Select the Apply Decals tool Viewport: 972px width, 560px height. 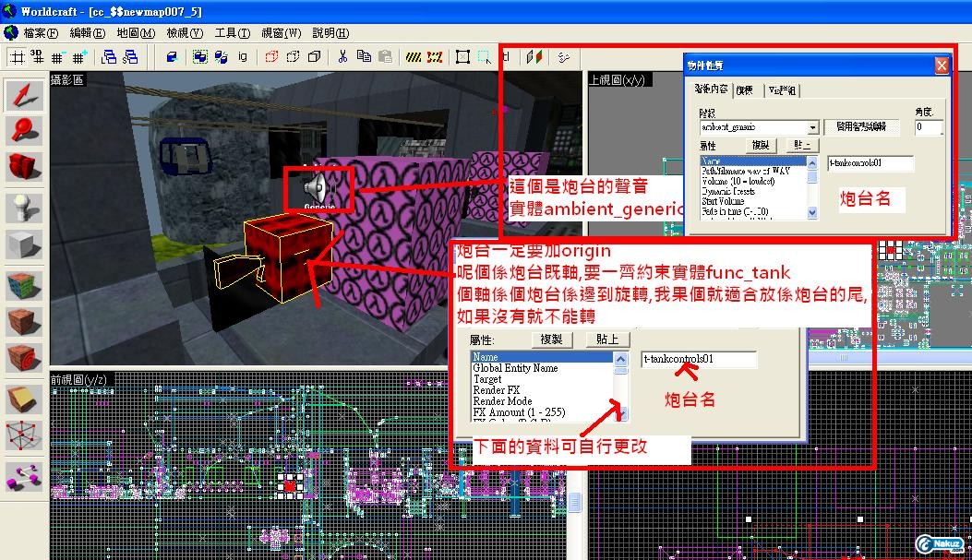point(24,357)
